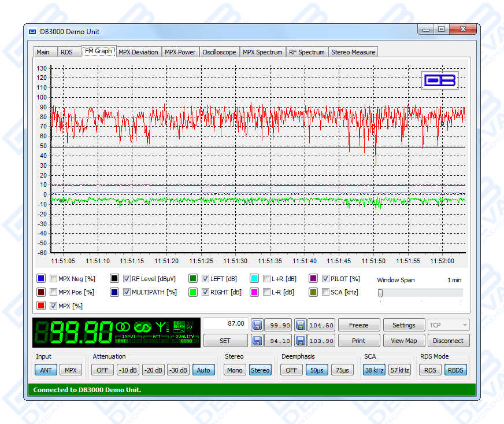Click the save icon beside 103.90 preset
The height and width of the screenshot is (424, 504).
tap(300, 341)
